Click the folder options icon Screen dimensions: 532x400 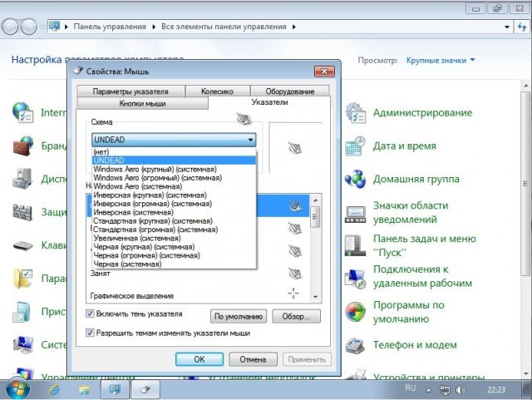coord(23,279)
